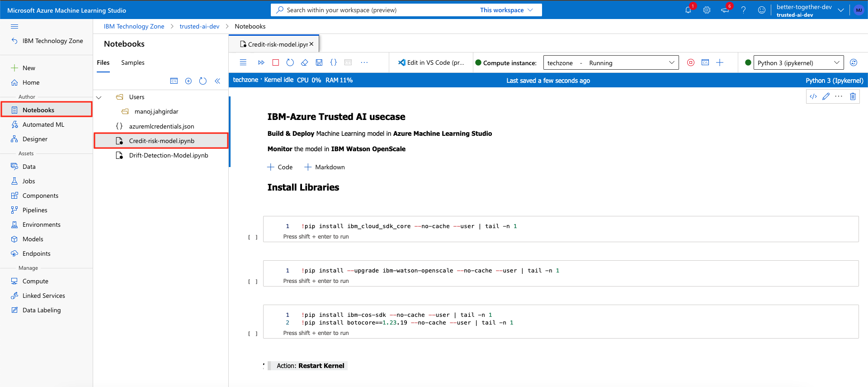Open more notebook toolbar options
This screenshot has height=387, width=868.
click(x=364, y=62)
